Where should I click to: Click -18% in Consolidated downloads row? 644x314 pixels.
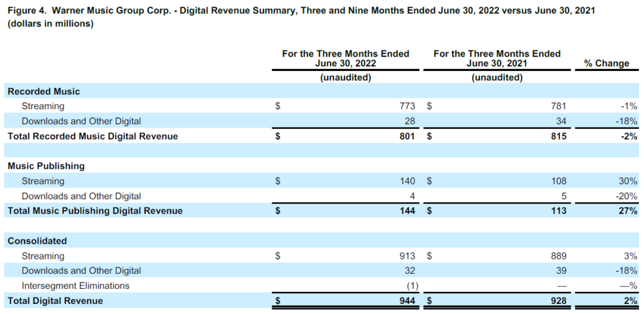627,271
